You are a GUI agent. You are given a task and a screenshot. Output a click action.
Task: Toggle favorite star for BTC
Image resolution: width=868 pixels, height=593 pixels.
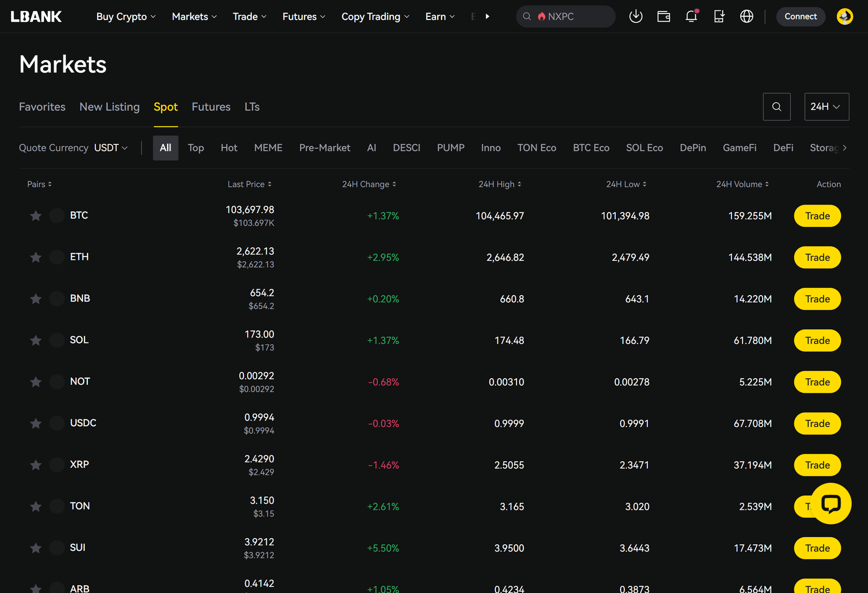pos(36,216)
